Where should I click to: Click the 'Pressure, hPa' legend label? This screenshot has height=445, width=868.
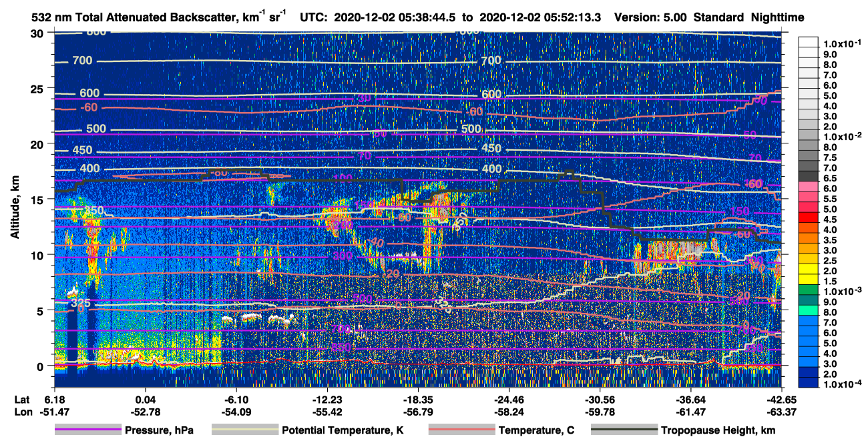click(x=160, y=430)
